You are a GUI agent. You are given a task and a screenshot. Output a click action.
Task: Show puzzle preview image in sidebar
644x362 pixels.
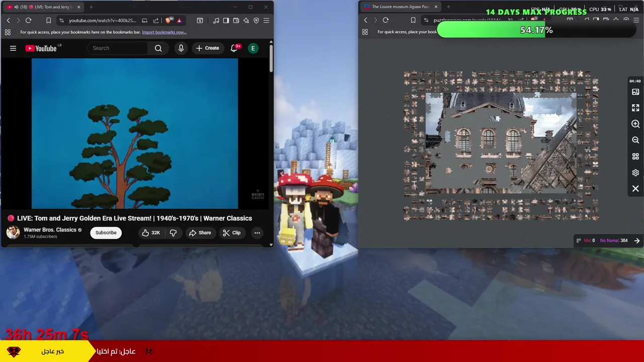point(635,92)
